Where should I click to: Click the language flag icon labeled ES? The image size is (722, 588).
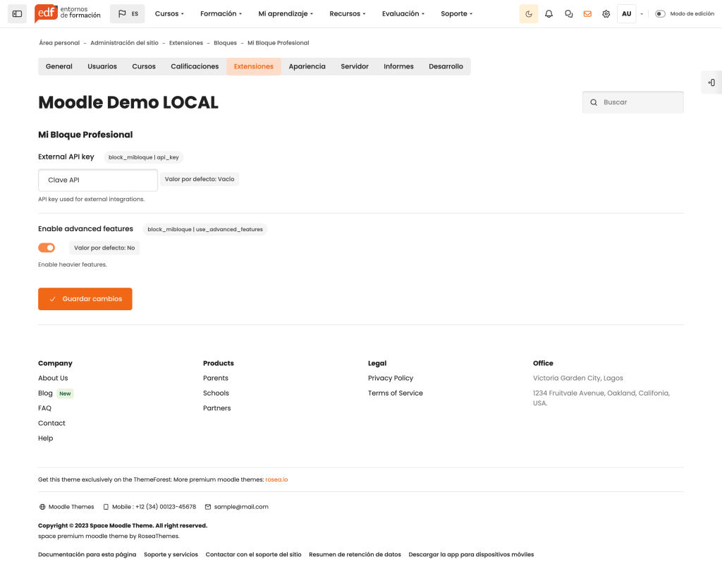[x=127, y=13]
